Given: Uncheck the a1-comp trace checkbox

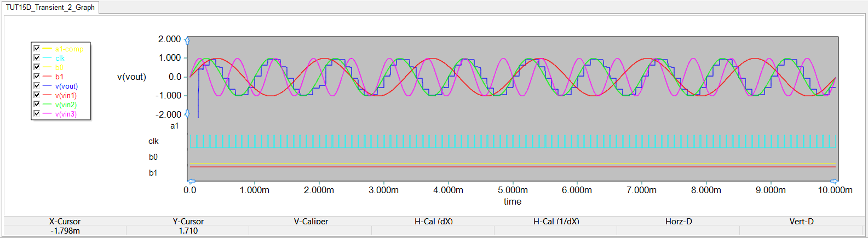Looking at the screenshot, I should click(x=37, y=49).
